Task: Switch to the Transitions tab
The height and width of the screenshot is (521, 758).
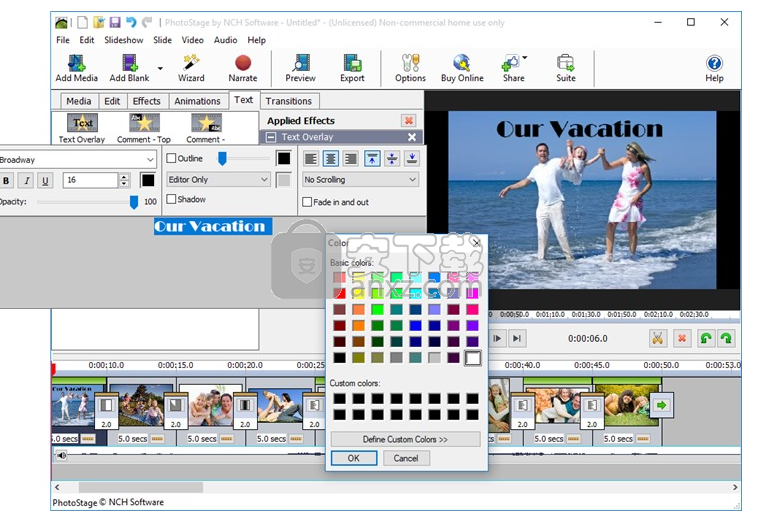Action: click(289, 101)
